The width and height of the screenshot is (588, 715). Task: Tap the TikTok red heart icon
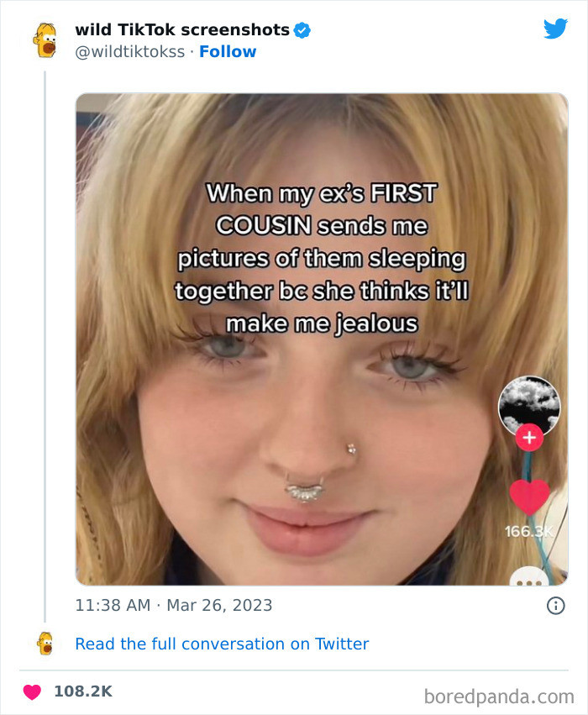(x=529, y=497)
